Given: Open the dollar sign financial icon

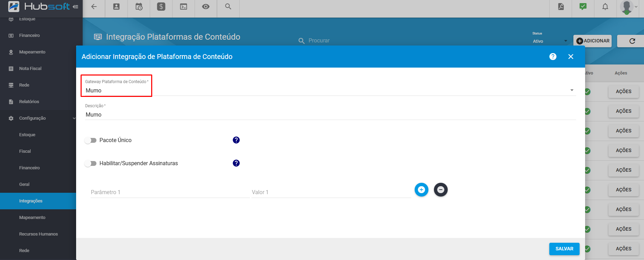Looking at the screenshot, I should tap(161, 7).
